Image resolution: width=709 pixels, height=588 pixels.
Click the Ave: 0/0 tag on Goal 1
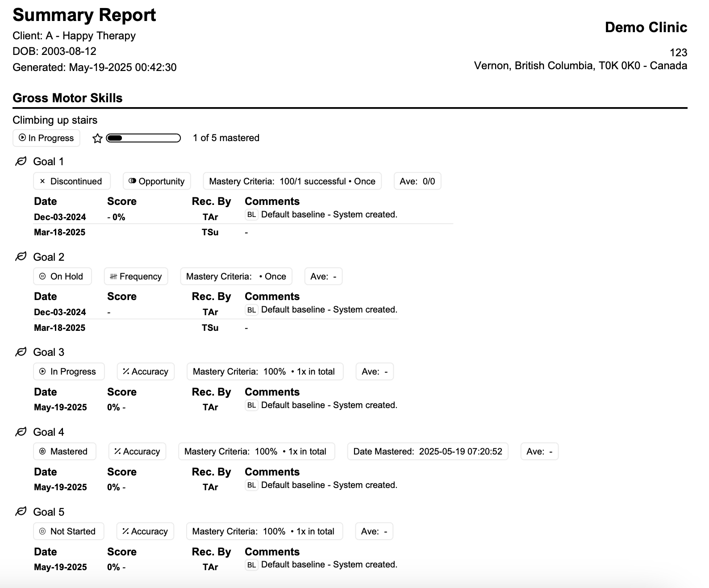pos(417,181)
